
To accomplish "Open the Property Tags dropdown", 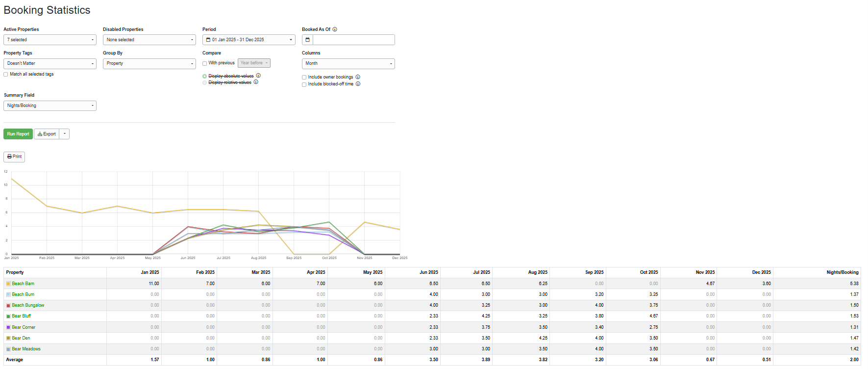I will pyautogui.click(x=50, y=63).
